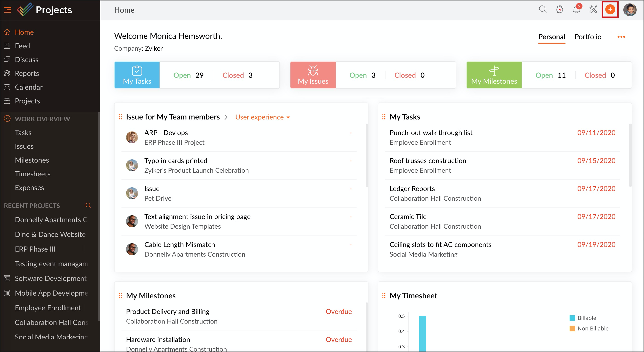Open ERP Phase III recent project

coord(35,249)
